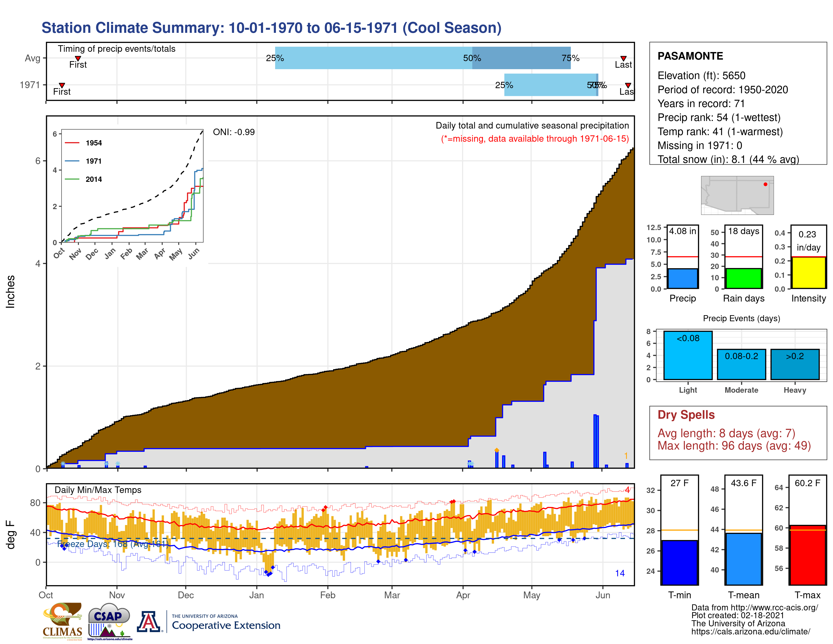Click the red station dot on map
This screenshot has width=833, height=644.
(x=765, y=184)
